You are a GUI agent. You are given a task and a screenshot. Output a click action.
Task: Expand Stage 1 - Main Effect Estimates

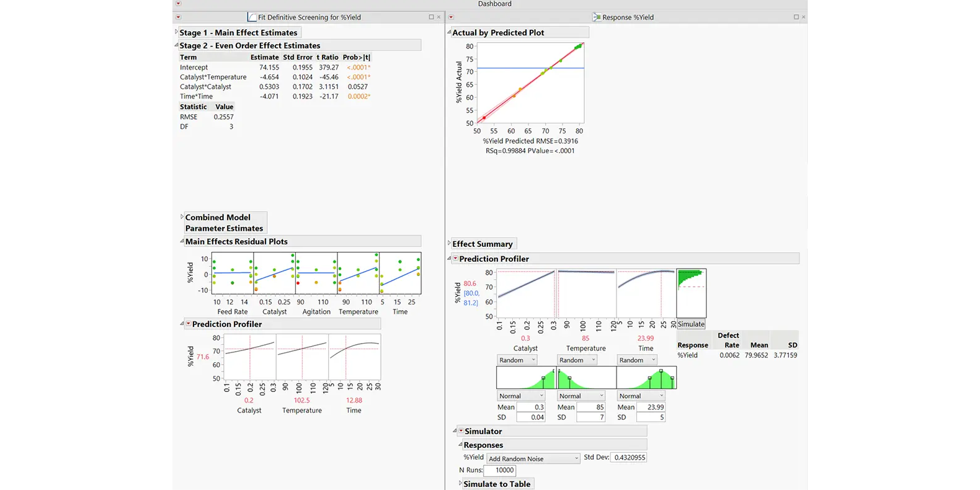[x=176, y=32]
